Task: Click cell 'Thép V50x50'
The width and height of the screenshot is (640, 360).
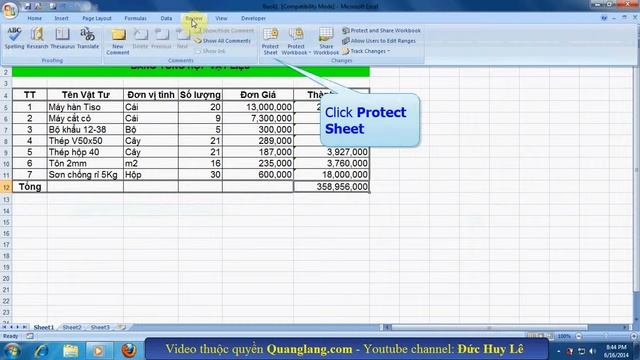Action: [x=85, y=141]
